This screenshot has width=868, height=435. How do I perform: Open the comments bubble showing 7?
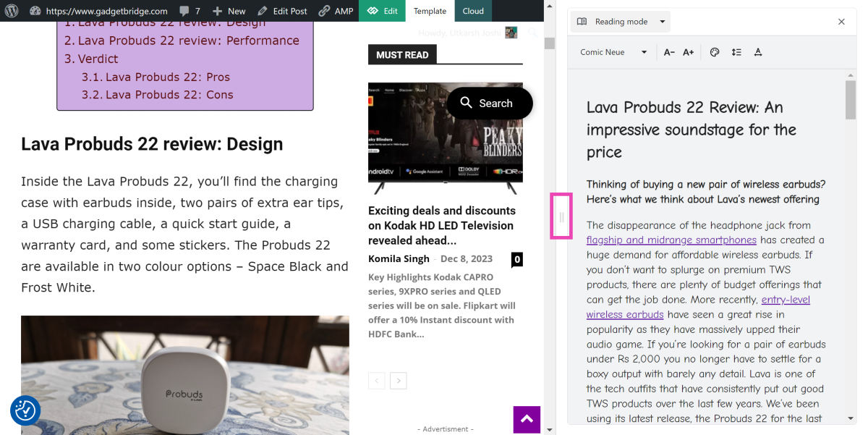[190, 11]
